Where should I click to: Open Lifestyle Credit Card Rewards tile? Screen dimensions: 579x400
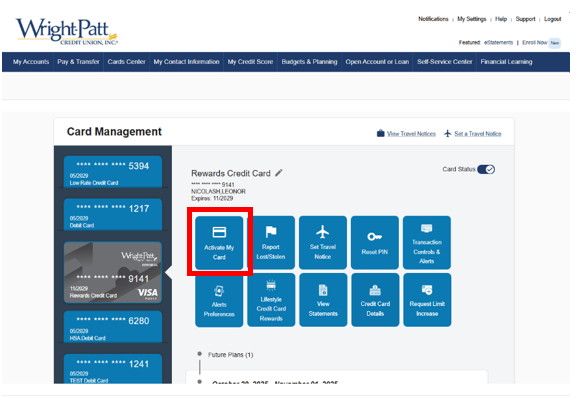(271, 300)
